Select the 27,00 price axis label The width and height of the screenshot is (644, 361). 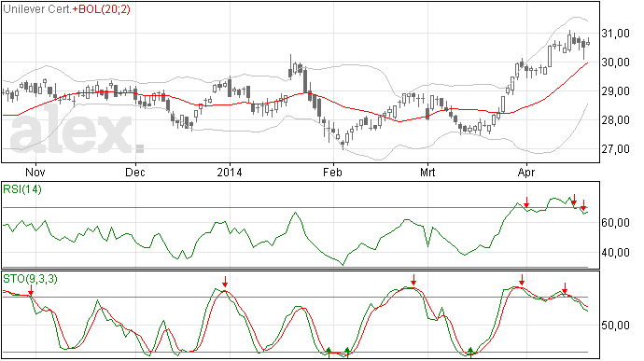[x=616, y=149]
